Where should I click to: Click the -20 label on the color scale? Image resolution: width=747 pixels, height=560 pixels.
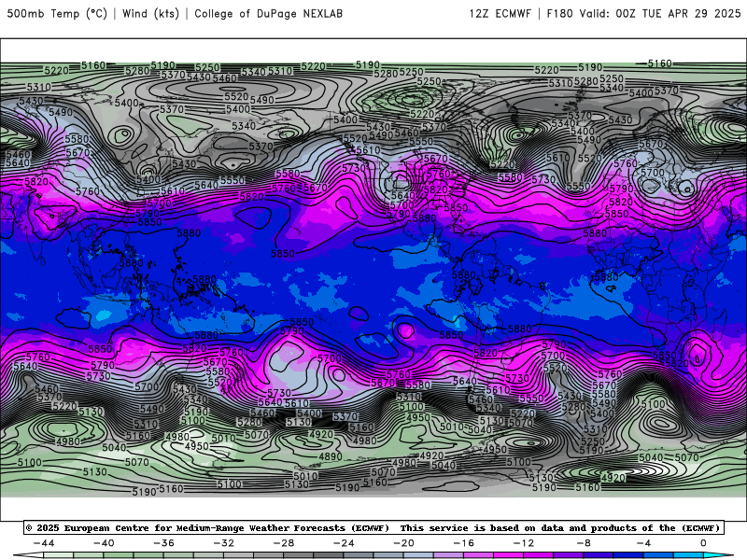tap(403, 543)
